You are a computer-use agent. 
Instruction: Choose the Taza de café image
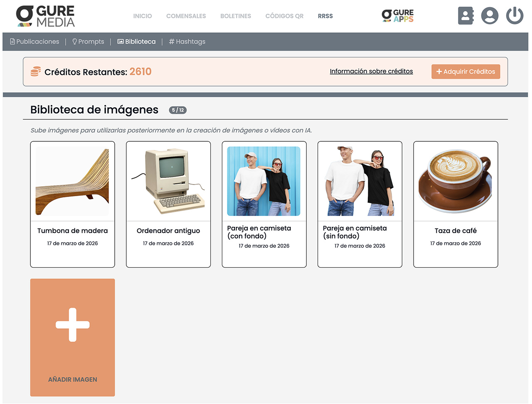(456, 181)
